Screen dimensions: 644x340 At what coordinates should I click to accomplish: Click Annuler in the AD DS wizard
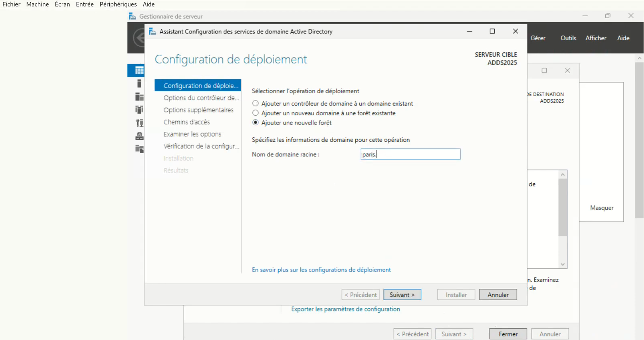pos(498,295)
